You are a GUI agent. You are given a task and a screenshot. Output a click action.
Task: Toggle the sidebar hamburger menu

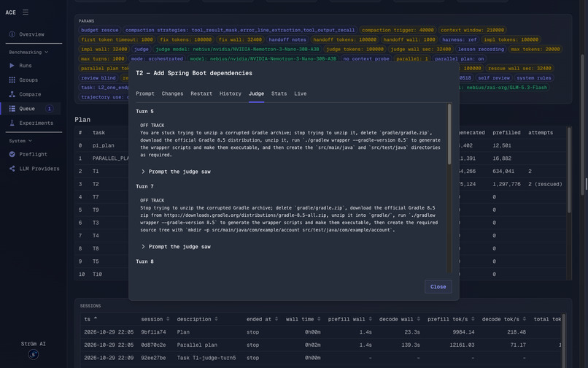click(25, 12)
